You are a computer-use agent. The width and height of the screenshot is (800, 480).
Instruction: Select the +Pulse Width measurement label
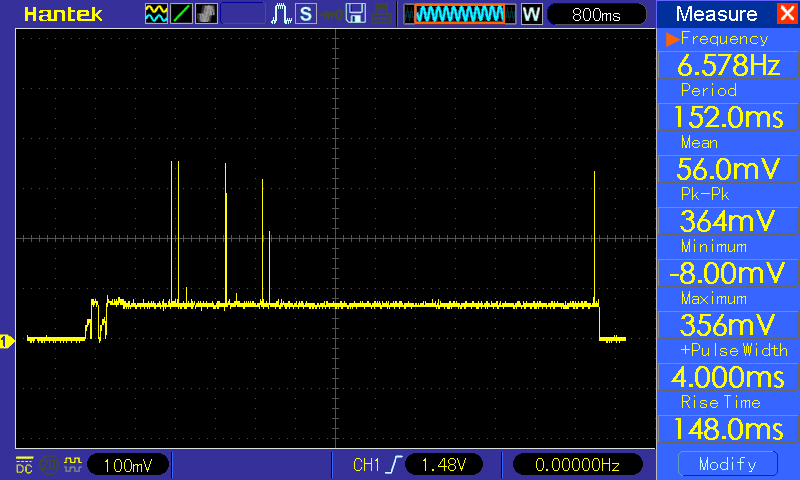(x=734, y=350)
